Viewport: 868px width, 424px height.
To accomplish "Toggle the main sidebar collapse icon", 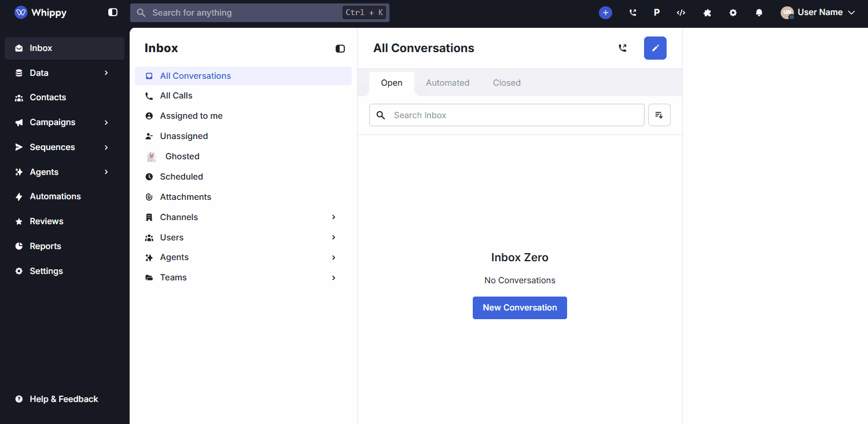I will click(113, 12).
